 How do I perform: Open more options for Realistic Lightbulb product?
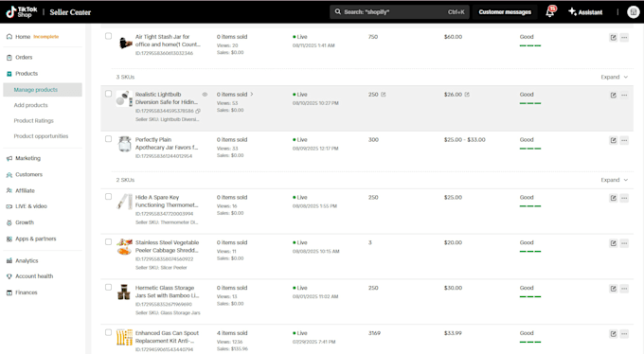point(624,95)
